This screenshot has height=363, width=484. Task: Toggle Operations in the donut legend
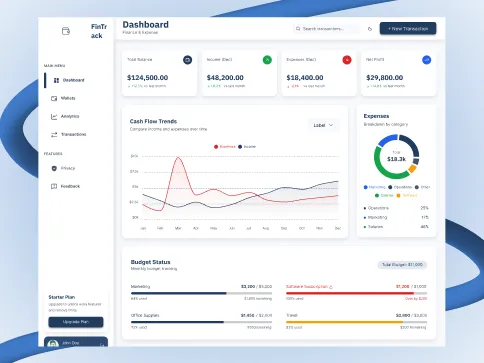tap(400, 187)
